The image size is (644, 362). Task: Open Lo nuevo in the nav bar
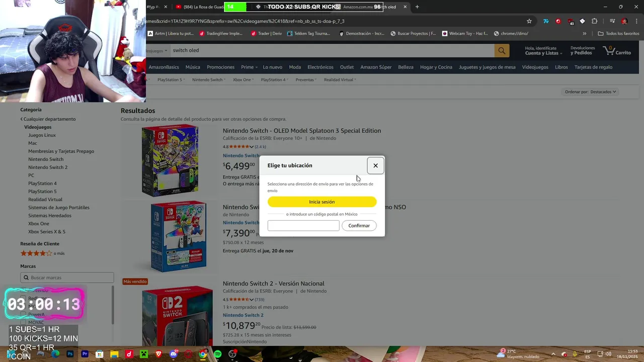pyautogui.click(x=272, y=67)
